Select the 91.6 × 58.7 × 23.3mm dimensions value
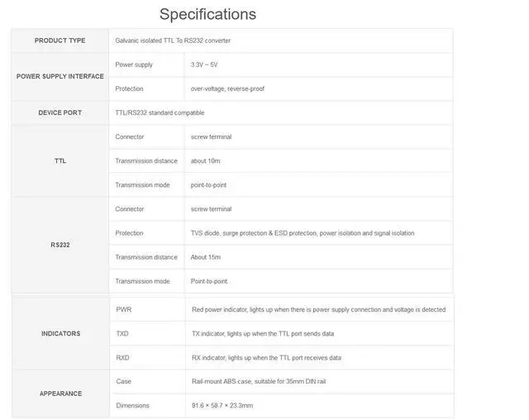Image resolution: width=529 pixels, height=420 pixels. point(222,405)
